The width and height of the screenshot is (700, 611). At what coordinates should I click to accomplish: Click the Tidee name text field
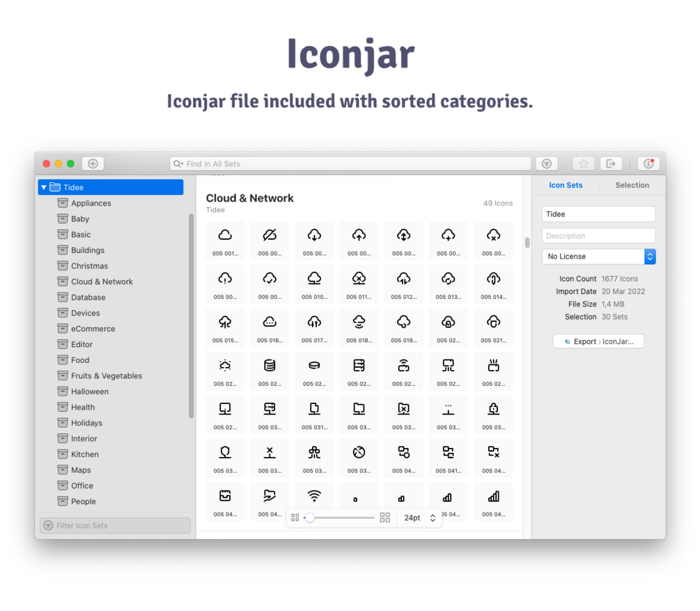click(599, 214)
